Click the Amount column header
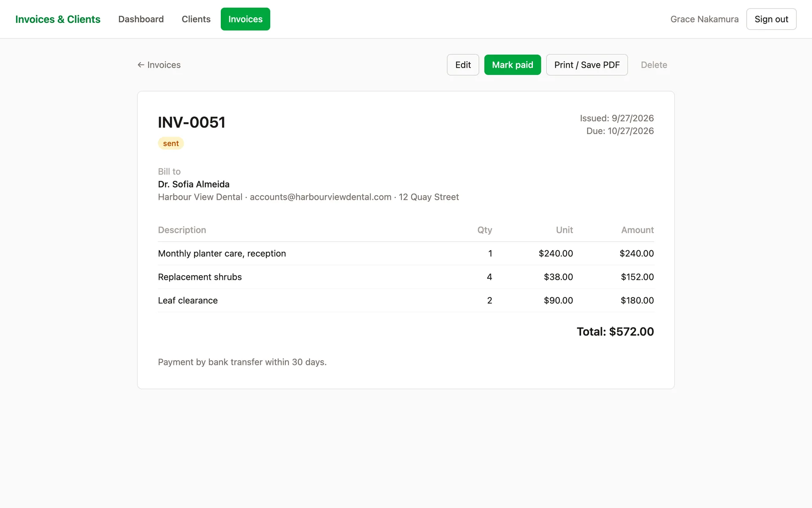 pos(637,230)
